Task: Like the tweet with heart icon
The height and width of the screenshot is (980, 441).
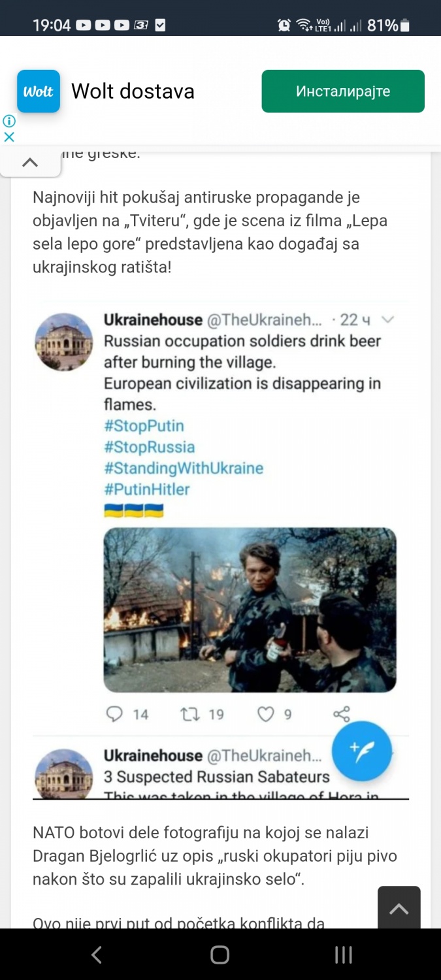Action: 265,714
